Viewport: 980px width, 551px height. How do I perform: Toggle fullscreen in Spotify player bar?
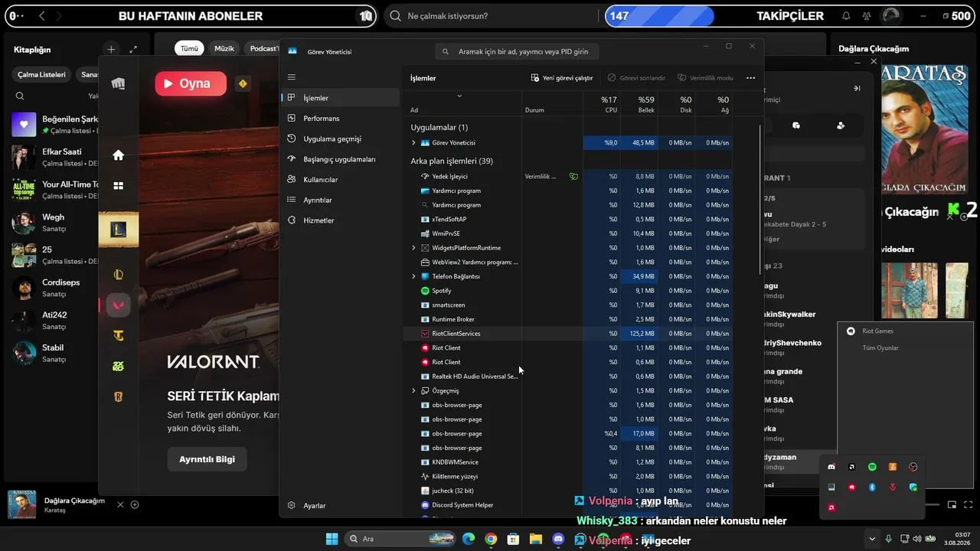(x=969, y=504)
